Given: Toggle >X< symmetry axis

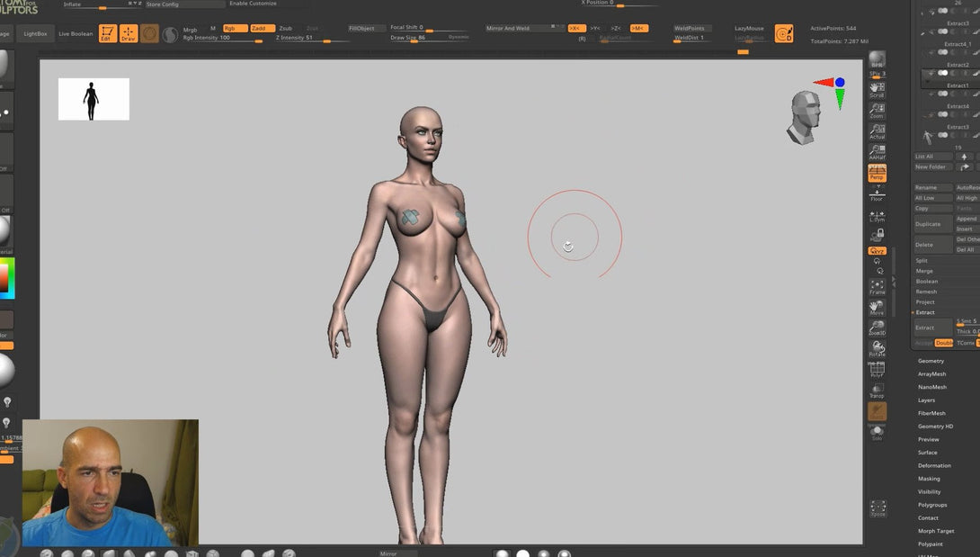Looking at the screenshot, I should point(576,29).
